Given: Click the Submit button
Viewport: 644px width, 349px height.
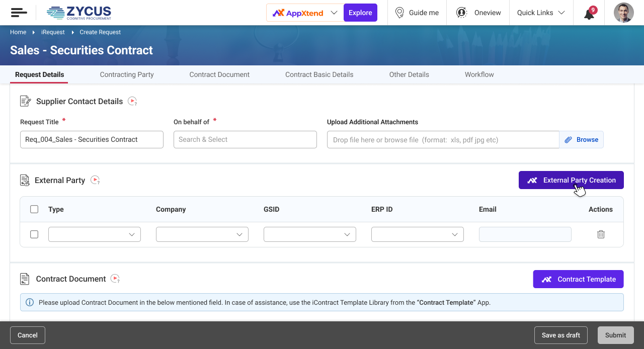Looking at the screenshot, I should 615,335.
